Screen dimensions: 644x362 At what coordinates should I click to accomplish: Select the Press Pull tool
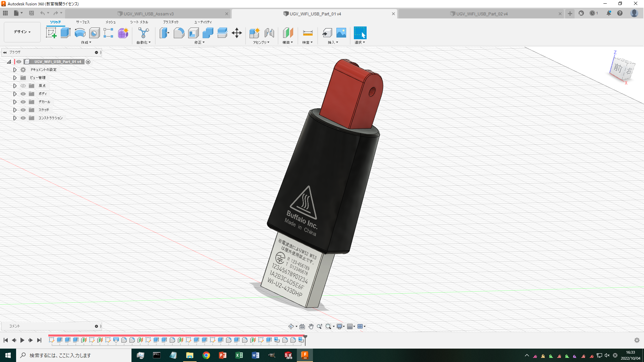click(164, 33)
